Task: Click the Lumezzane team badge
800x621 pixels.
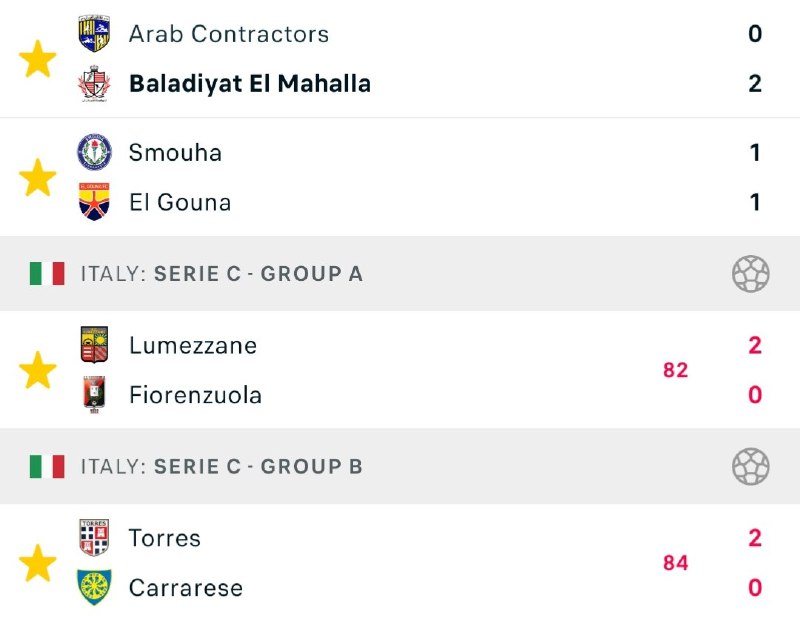Action: click(x=94, y=345)
